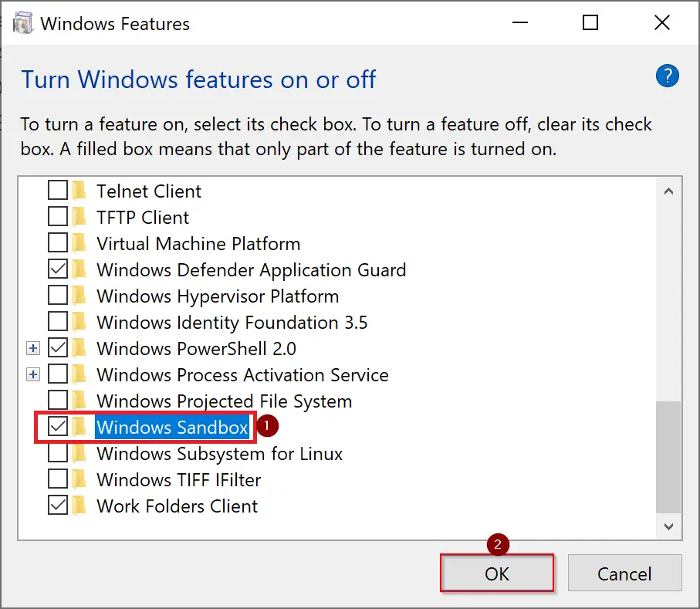Click the Telnet Client folder icon
This screenshot has height=609, width=700.
point(79,191)
